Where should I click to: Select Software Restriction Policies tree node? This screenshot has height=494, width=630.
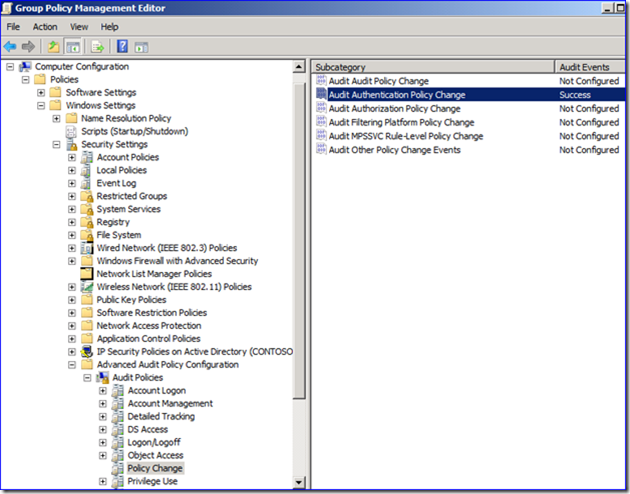pos(151,313)
